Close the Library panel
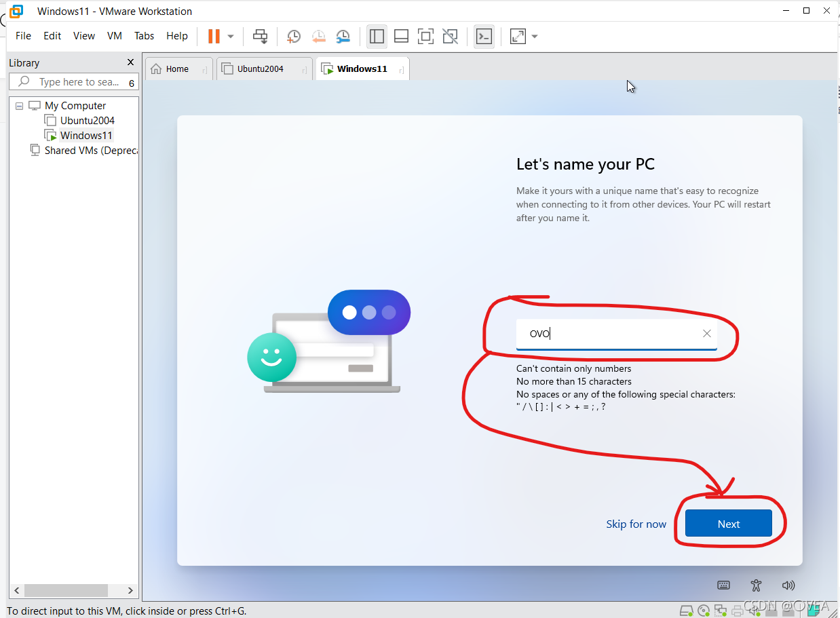 pyautogui.click(x=131, y=62)
